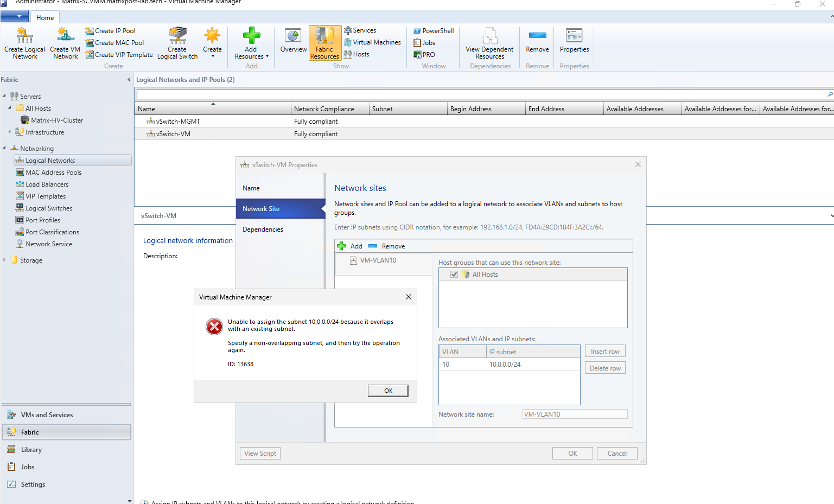Screen dimensions: 834x504
Task: Click OK in the error message box
Action: 388,391
